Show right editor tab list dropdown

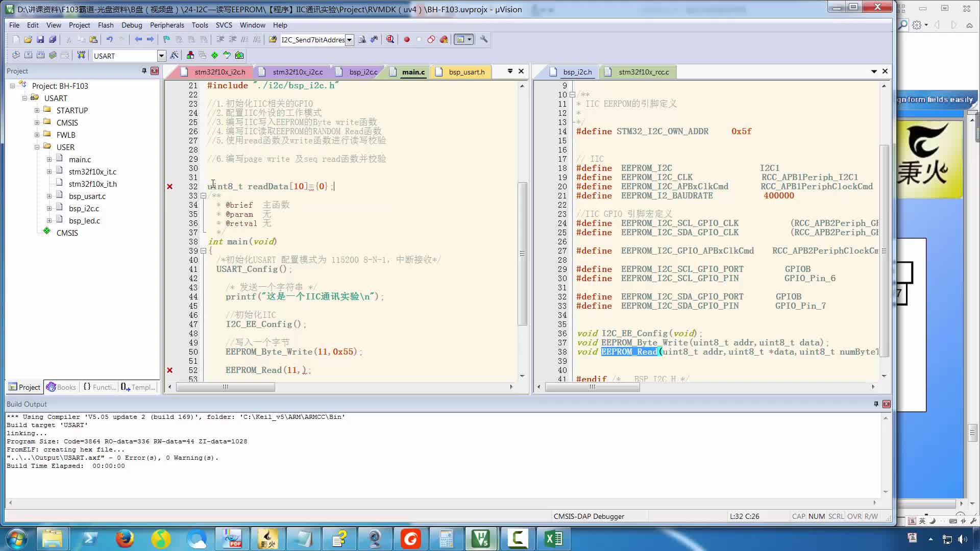[874, 71]
